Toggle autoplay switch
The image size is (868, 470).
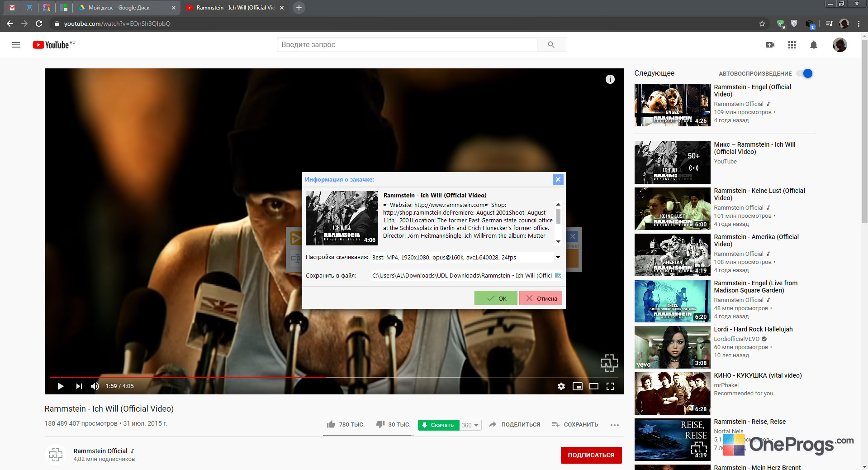point(805,73)
